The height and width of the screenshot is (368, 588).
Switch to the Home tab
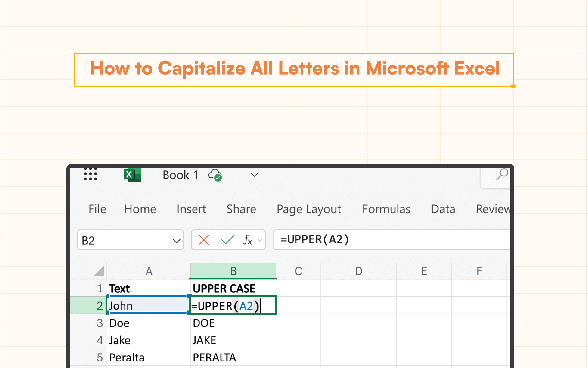pos(140,209)
